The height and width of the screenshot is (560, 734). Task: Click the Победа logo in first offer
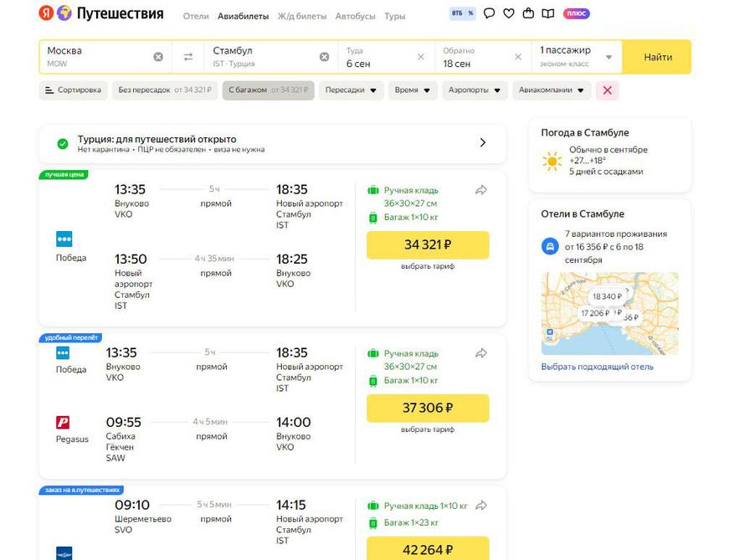[64, 239]
